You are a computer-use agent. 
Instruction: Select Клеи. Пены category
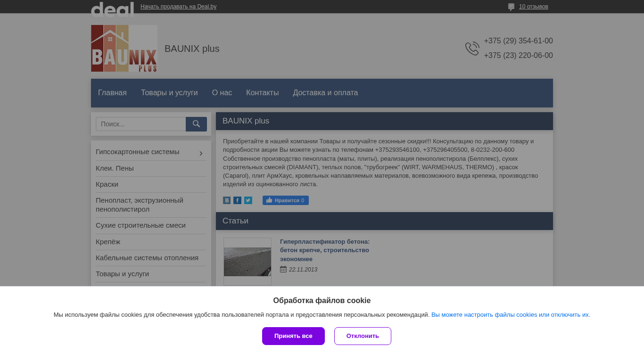click(115, 168)
